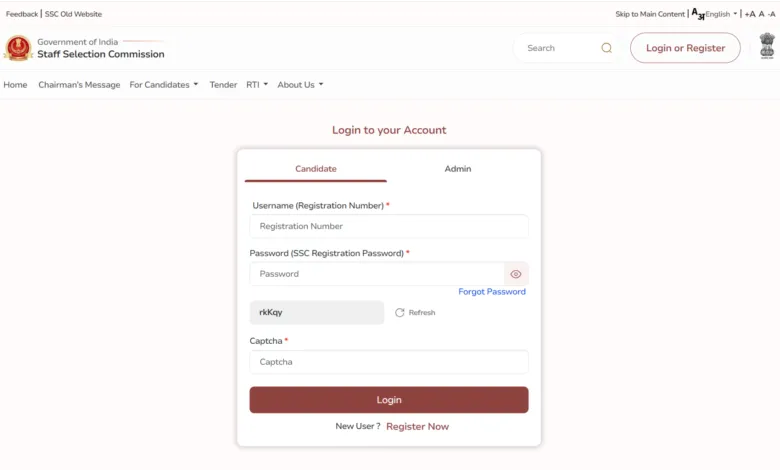This screenshot has height=470, width=780.
Task: Increase font size with +A
Action: (x=750, y=14)
